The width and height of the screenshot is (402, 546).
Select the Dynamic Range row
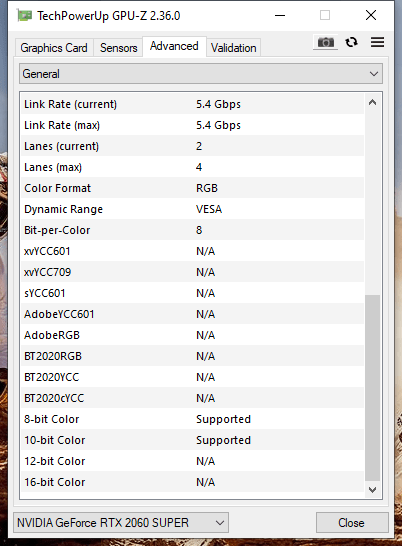coord(193,209)
